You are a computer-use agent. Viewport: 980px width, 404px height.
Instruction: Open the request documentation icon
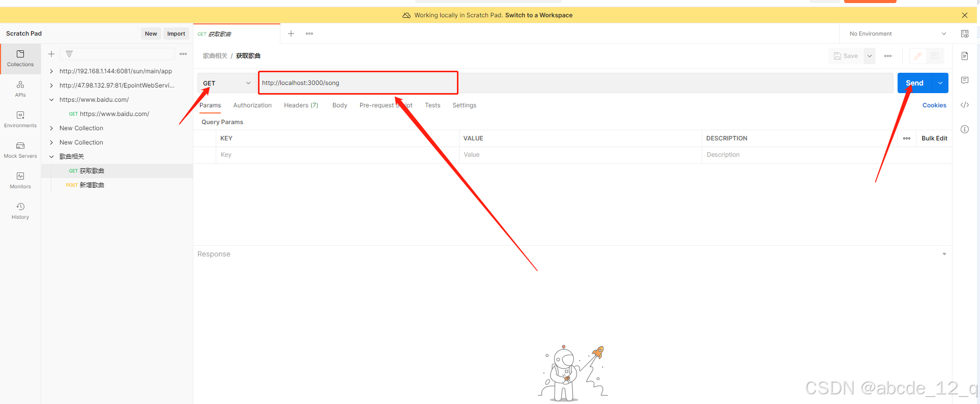[965, 56]
